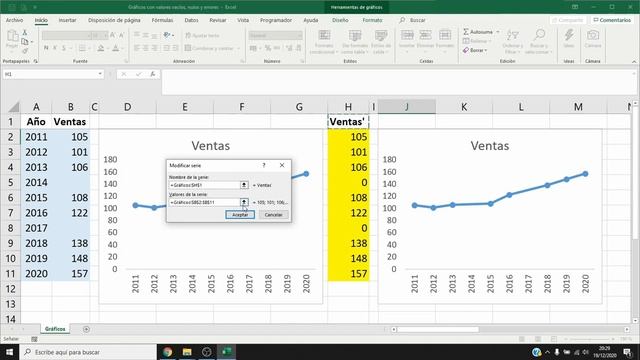
Task: Increase font size with larger A
Action: [113, 36]
